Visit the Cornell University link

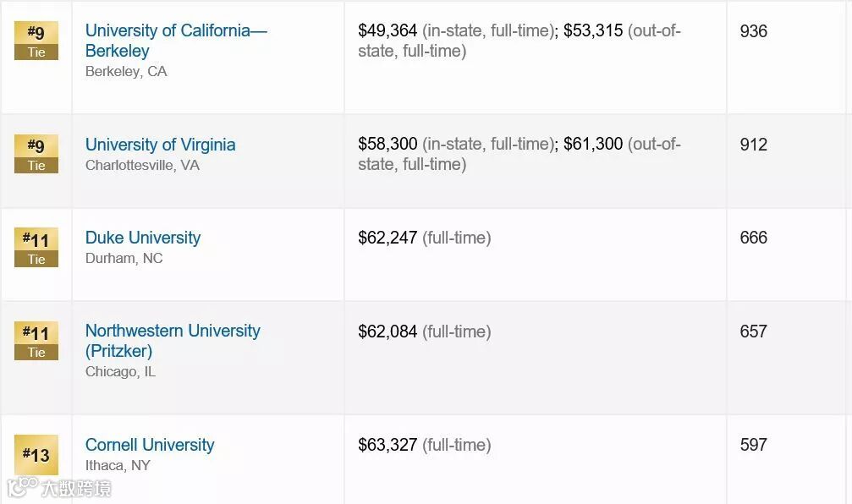pyautogui.click(x=150, y=445)
